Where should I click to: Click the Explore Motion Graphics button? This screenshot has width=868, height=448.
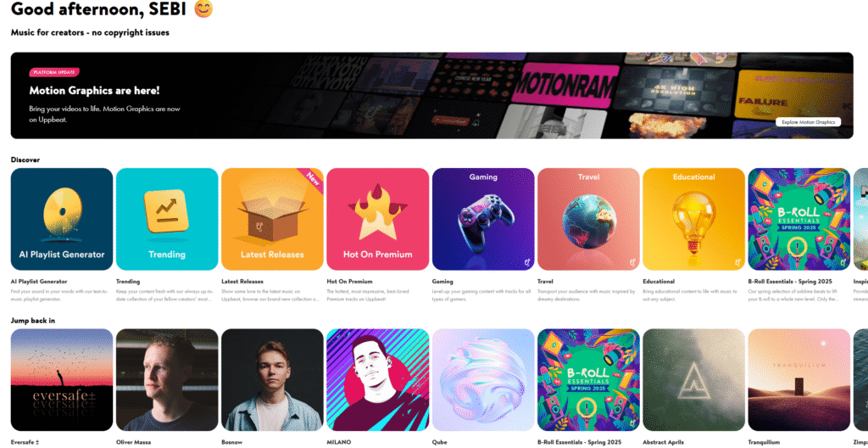pyautogui.click(x=808, y=122)
